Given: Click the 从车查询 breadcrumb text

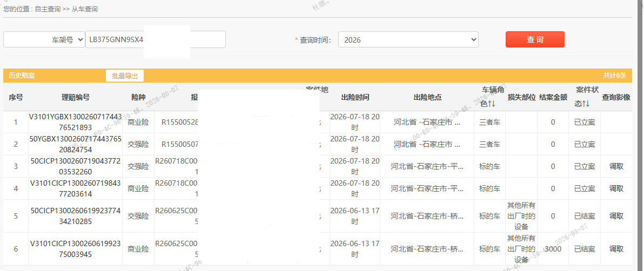Looking at the screenshot, I should coord(85,9).
